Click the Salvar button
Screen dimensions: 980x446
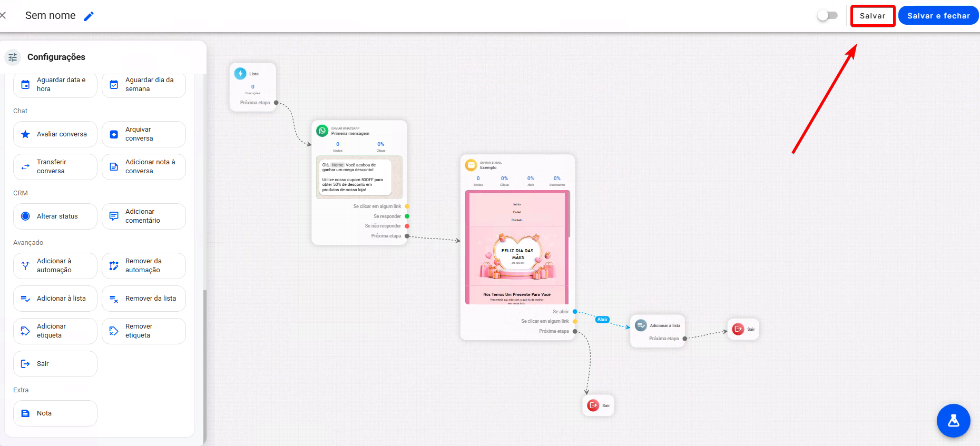click(873, 16)
